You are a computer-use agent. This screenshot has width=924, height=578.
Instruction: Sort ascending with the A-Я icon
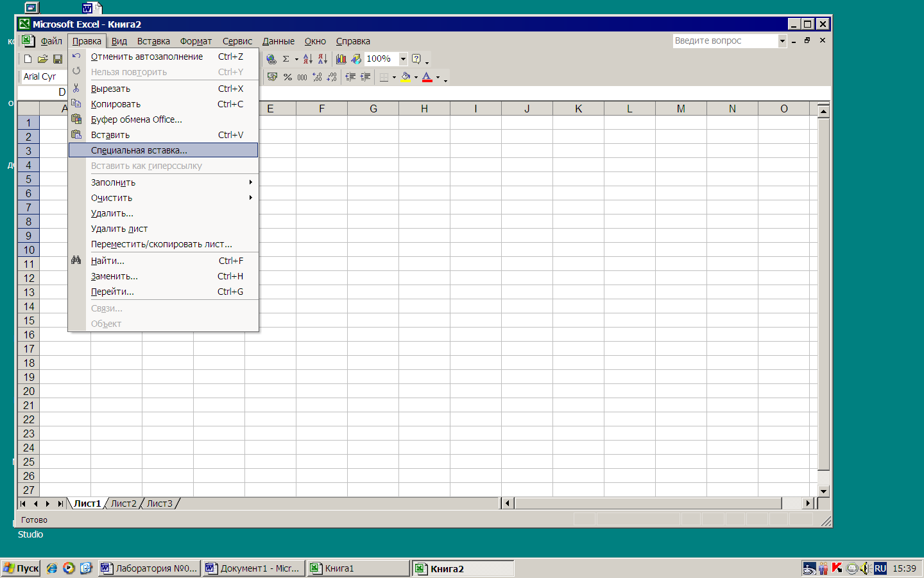click(x=307, y=59)
